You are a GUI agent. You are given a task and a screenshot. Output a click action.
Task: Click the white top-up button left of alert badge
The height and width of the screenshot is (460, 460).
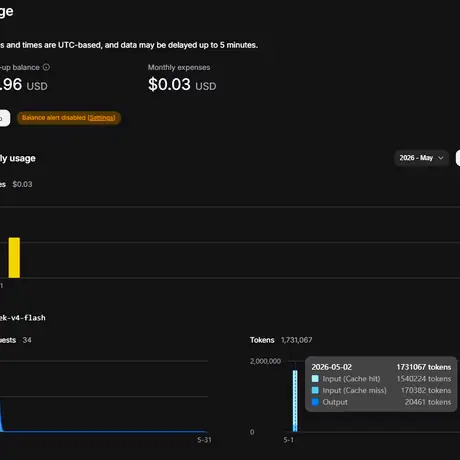click(x=5, y=118)
